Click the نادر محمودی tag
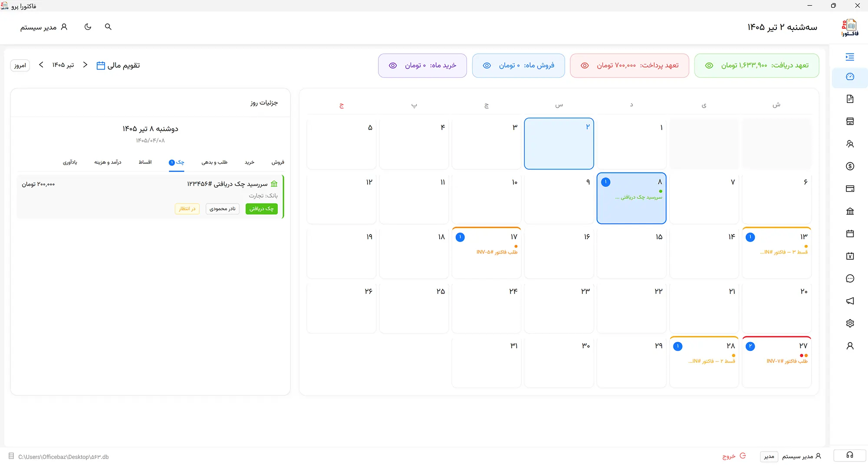Screen dimensions: 868x465 click(x=223, y=209)
